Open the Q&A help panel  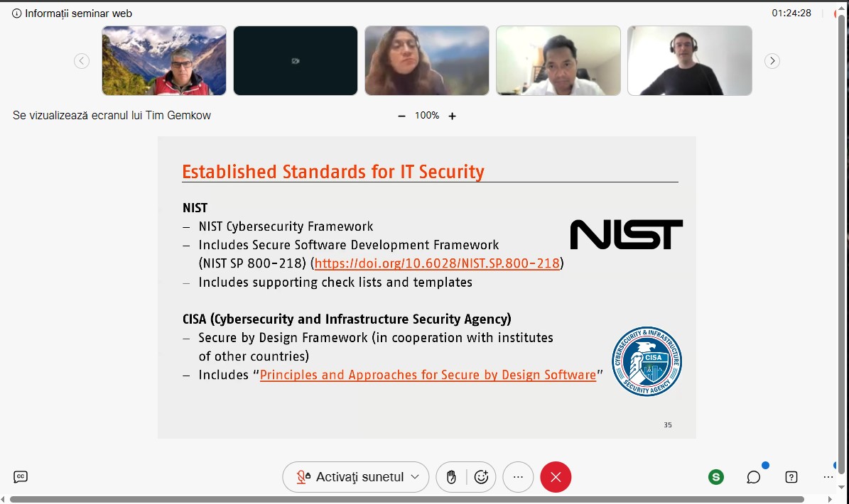point(791,477)
